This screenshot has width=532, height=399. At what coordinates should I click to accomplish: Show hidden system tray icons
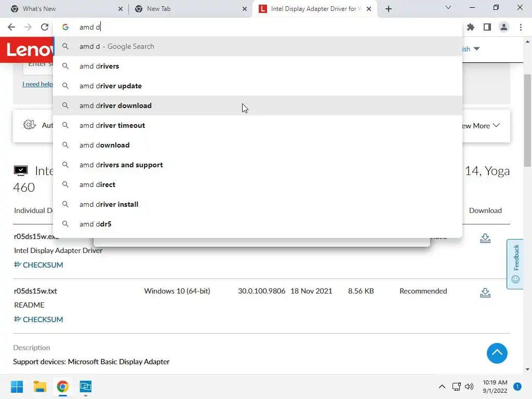442,387
